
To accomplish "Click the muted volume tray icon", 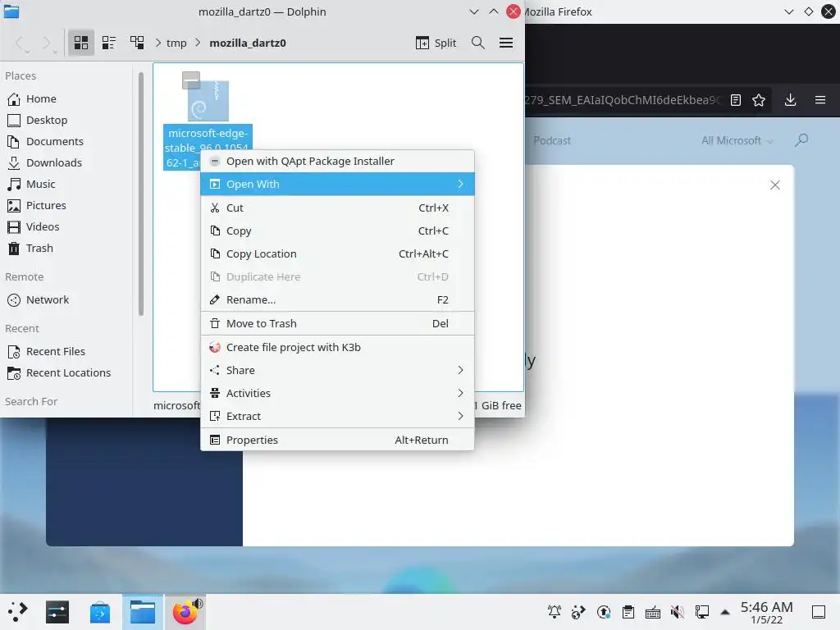I will pyautogui.click(x=677, y=612).
